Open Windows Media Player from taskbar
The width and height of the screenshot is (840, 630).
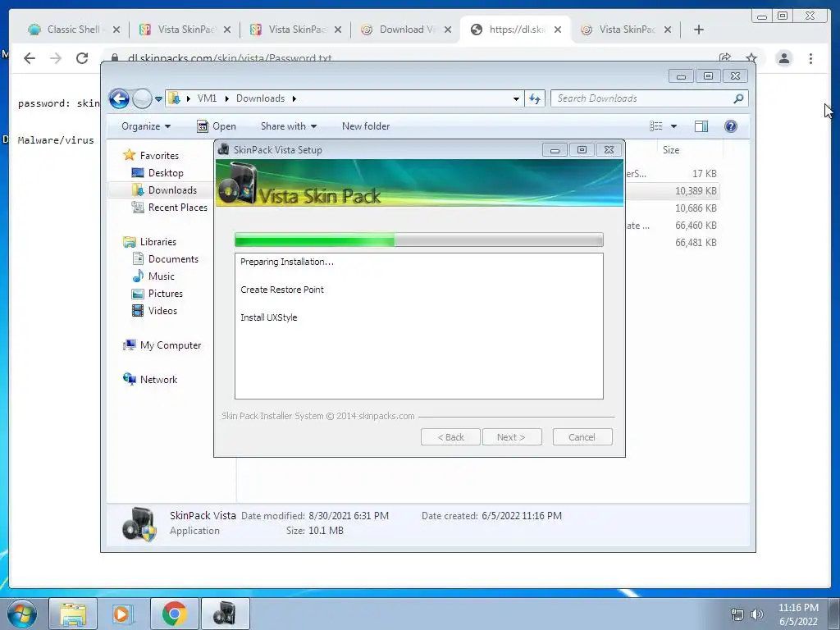pos(122,614)
